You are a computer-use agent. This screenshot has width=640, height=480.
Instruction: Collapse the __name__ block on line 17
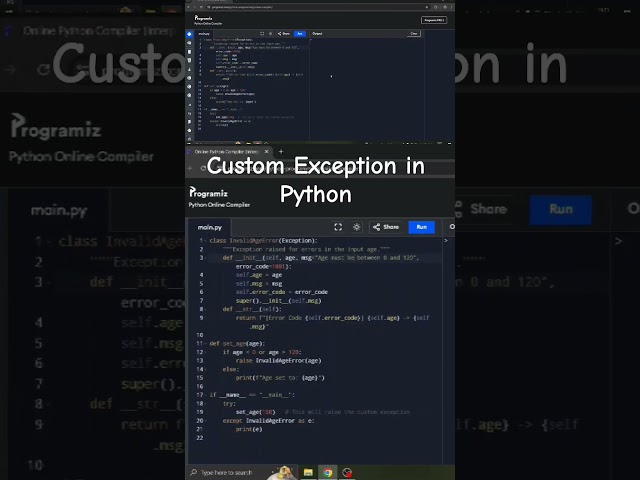pyautogui.click(x=206, y=395)
